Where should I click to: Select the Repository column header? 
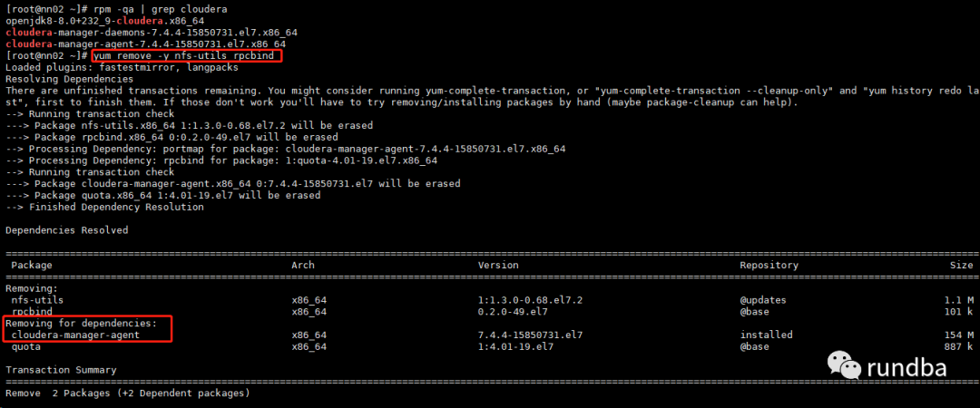point(769,265)
